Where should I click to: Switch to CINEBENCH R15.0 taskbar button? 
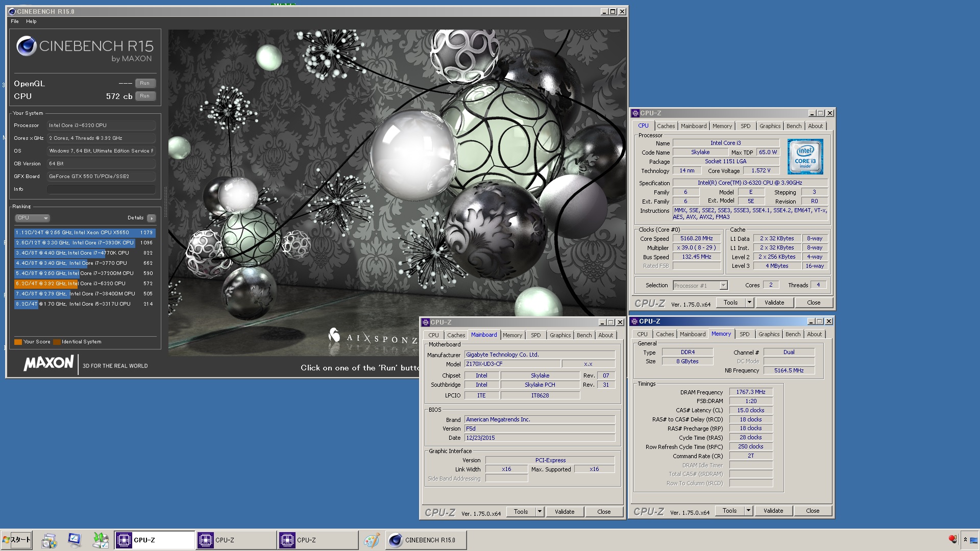(x=426, y=540)
